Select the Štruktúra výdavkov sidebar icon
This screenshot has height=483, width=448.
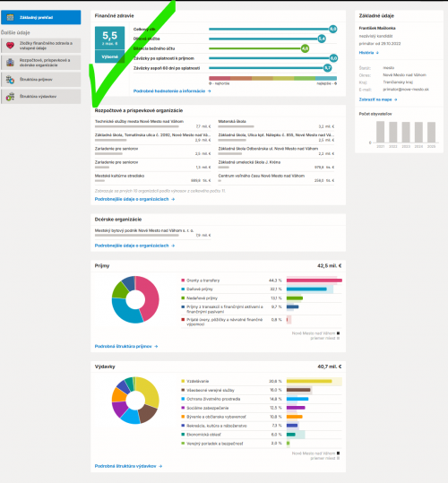point(10,97)
